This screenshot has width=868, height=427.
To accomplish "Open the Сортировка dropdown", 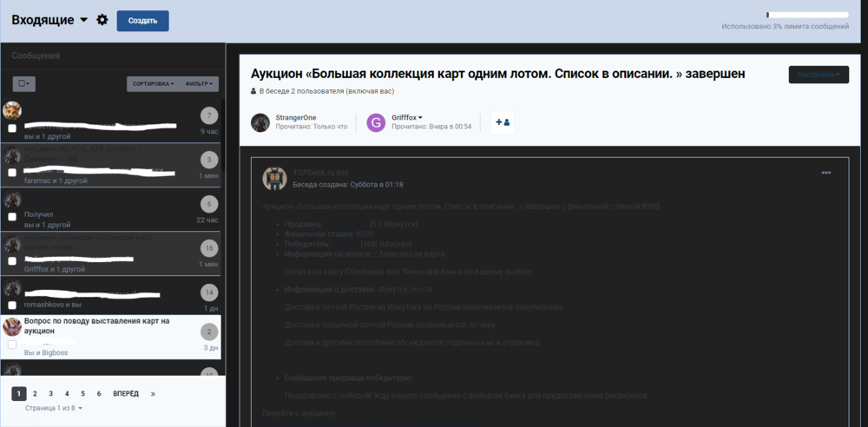I will click(154, 84).
